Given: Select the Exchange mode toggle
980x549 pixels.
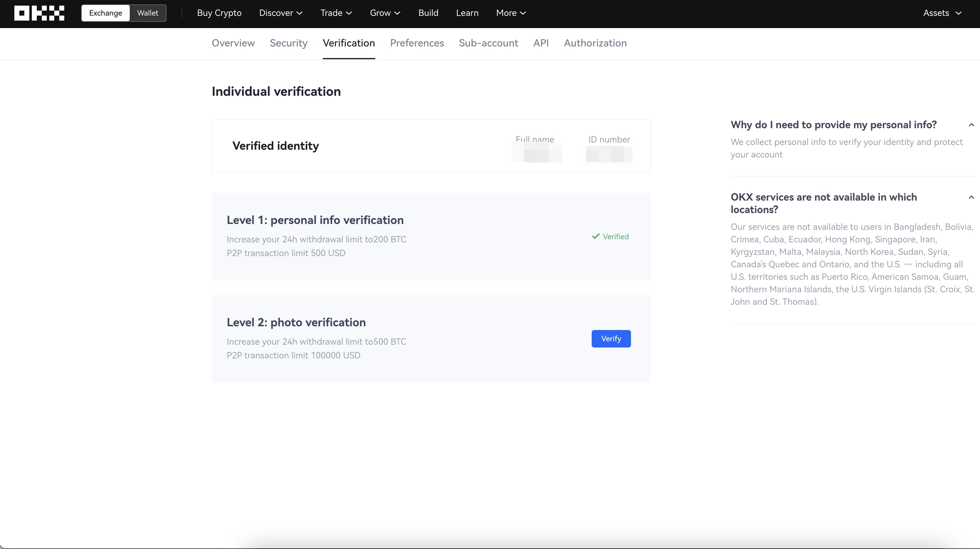Looking at the screenshot, I should (x=105, y=13).
